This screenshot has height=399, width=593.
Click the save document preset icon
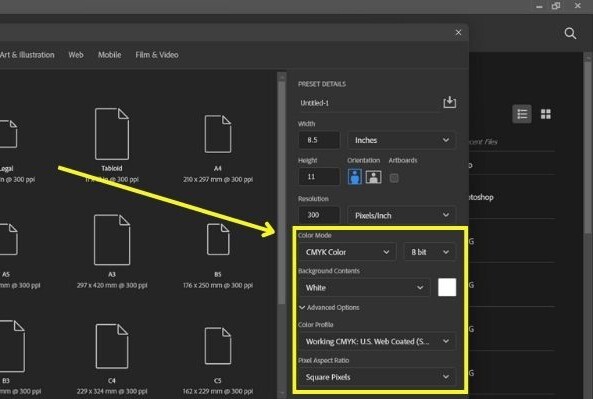coord(449,102)
